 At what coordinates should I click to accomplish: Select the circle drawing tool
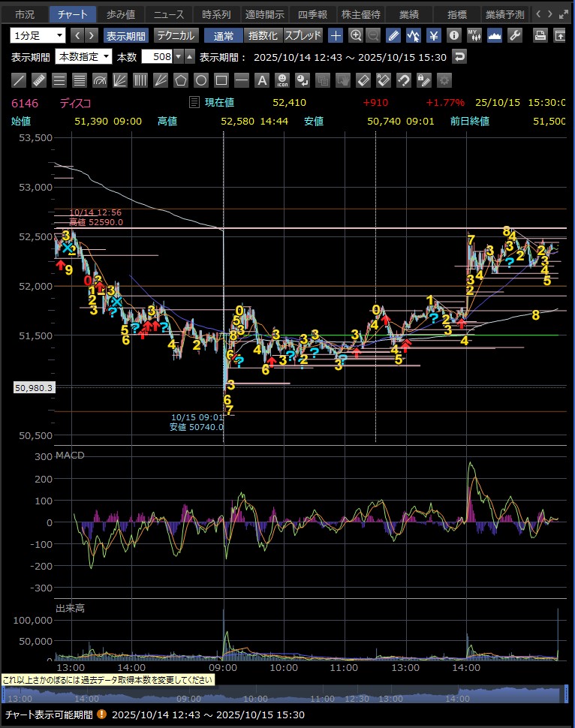point(201,80)
